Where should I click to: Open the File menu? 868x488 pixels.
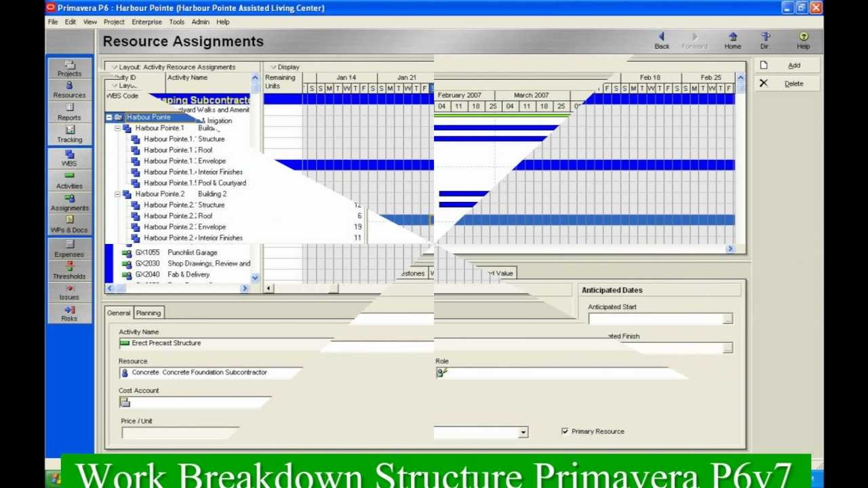[52, 22]
